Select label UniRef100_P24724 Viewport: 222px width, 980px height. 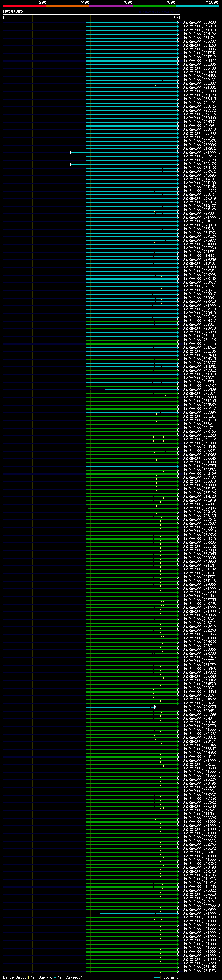pos(199,428)
